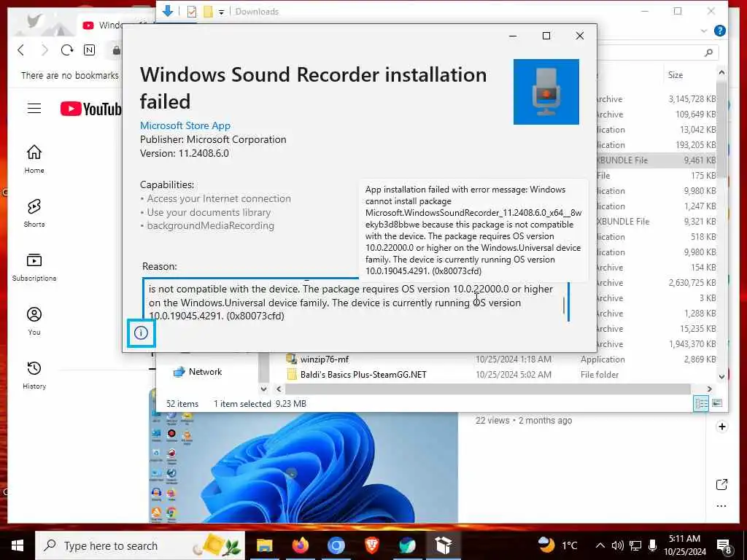The height and width of the screenshot is (560, 747).
Task: Click the horizontal scrollbar right arrow
Action: pos(709,389)
